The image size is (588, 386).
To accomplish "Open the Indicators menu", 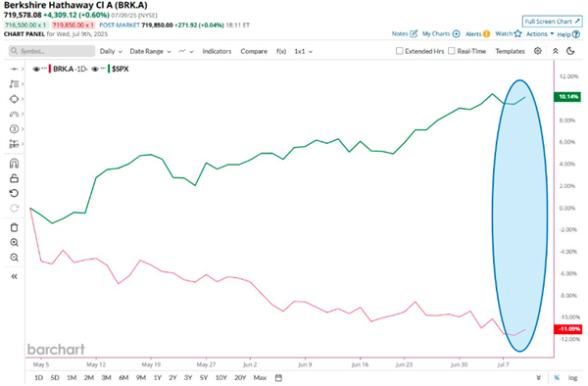I will coord(217,51).
